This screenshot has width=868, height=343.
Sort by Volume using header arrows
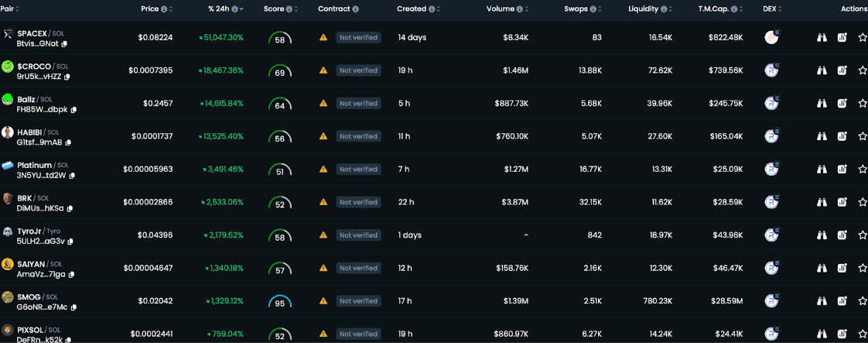[x=528, y=9]
